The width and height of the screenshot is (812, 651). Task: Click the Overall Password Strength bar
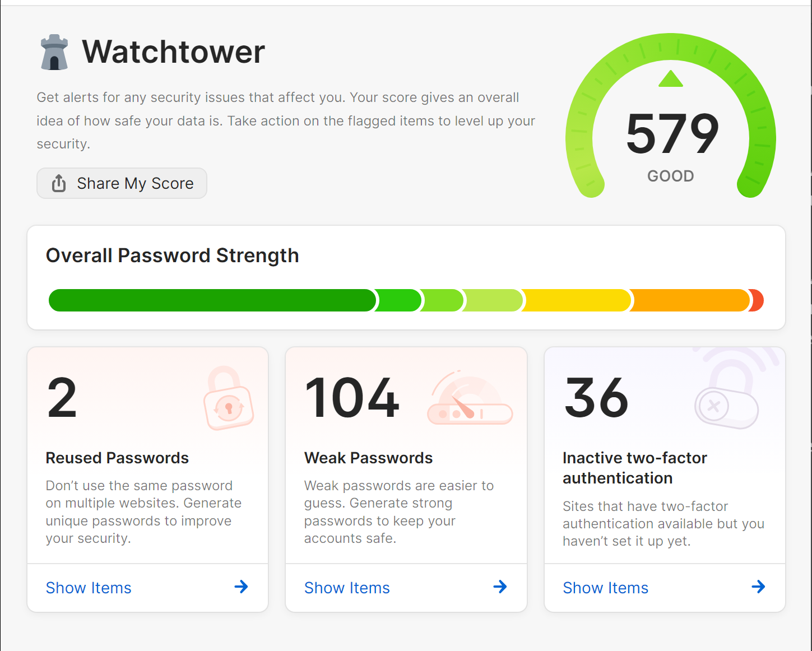[406, 300]
